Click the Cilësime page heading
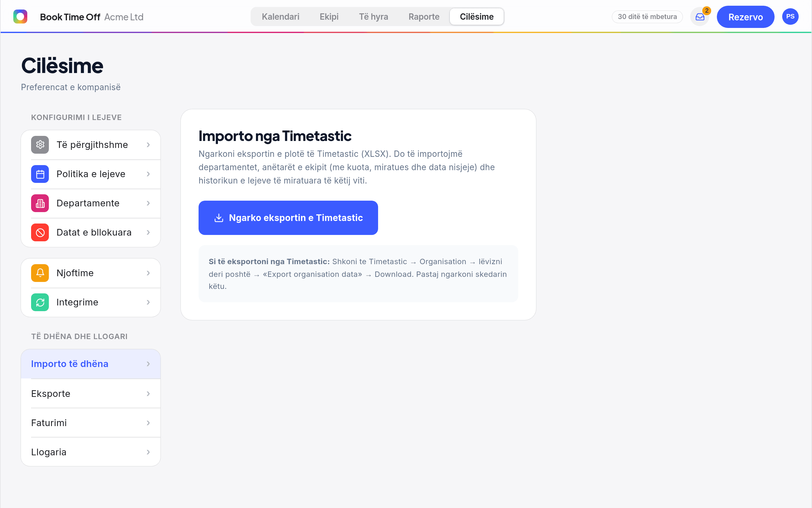Image resolution: width=812 pixels, height=508 pixels. (62, 65)
